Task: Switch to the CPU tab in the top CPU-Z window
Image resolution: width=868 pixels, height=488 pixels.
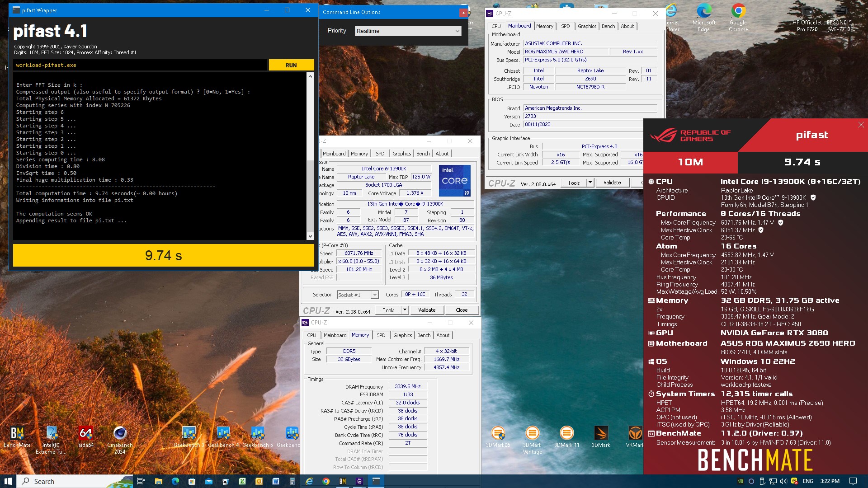Action: pyautogui.click(x=496, y=26)
